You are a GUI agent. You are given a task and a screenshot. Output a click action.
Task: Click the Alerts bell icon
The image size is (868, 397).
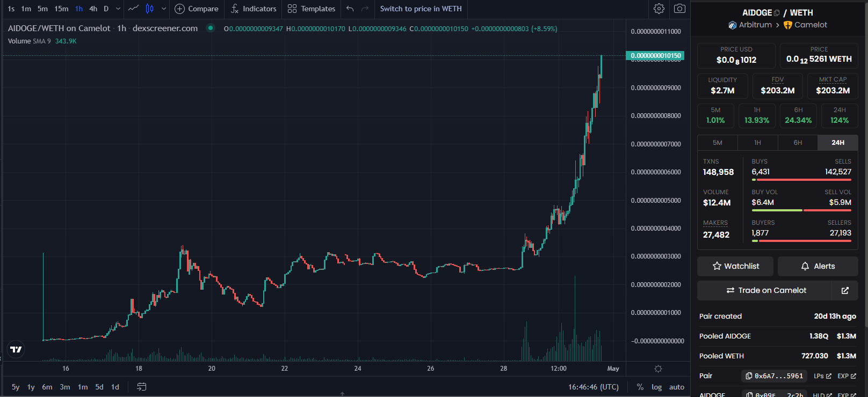tap(805, 266)
